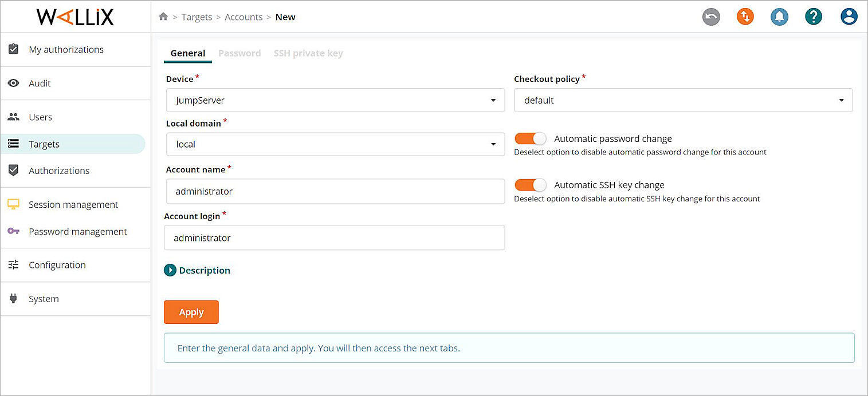Click the Apply button

coord(191,312)
